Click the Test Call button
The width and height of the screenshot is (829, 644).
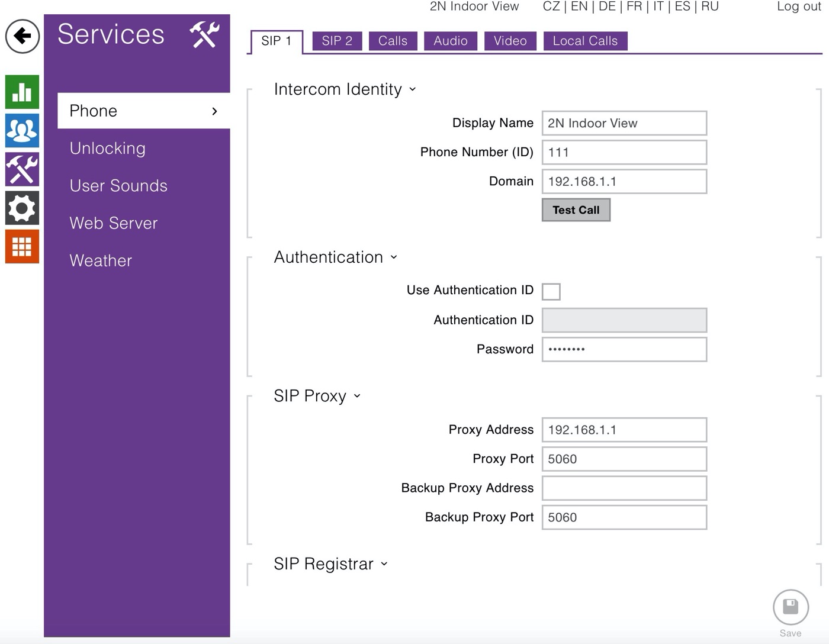click(x=576, y=210)
